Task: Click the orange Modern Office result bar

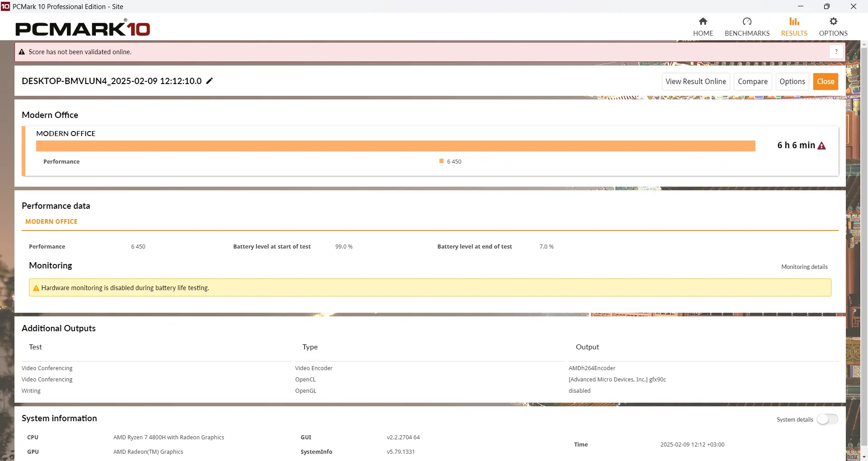Action: [396, 146]
